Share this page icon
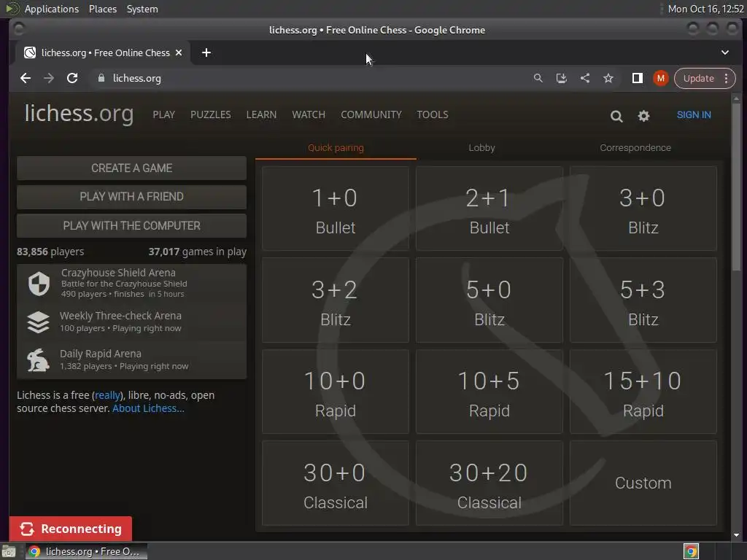 click(585, 78)
